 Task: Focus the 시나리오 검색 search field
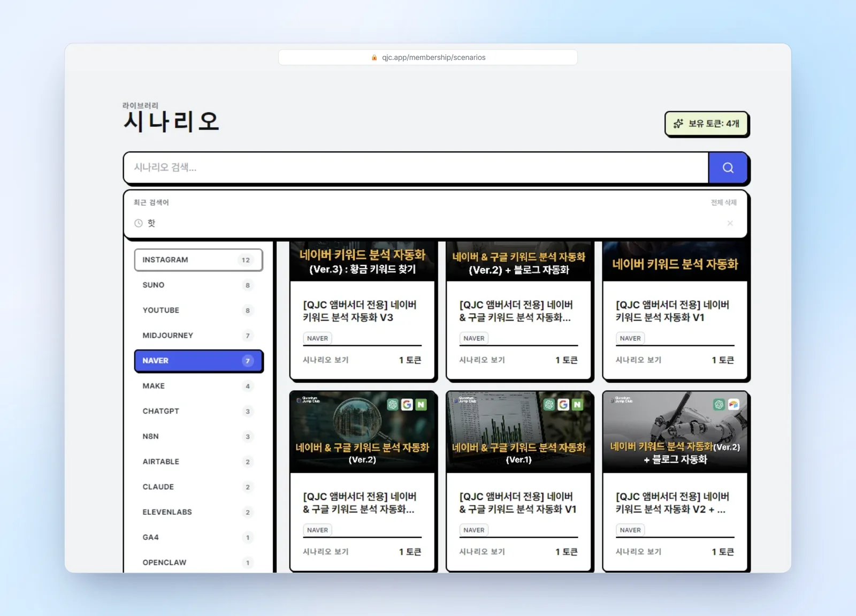(416, 168)
